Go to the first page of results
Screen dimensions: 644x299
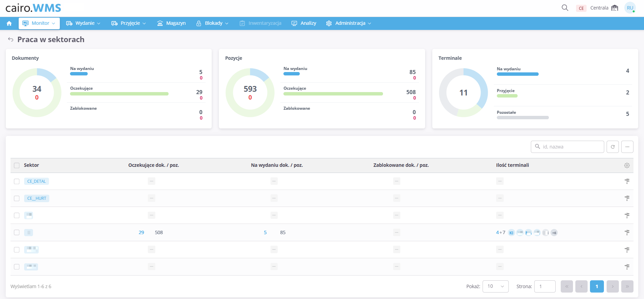coord(567,286)
